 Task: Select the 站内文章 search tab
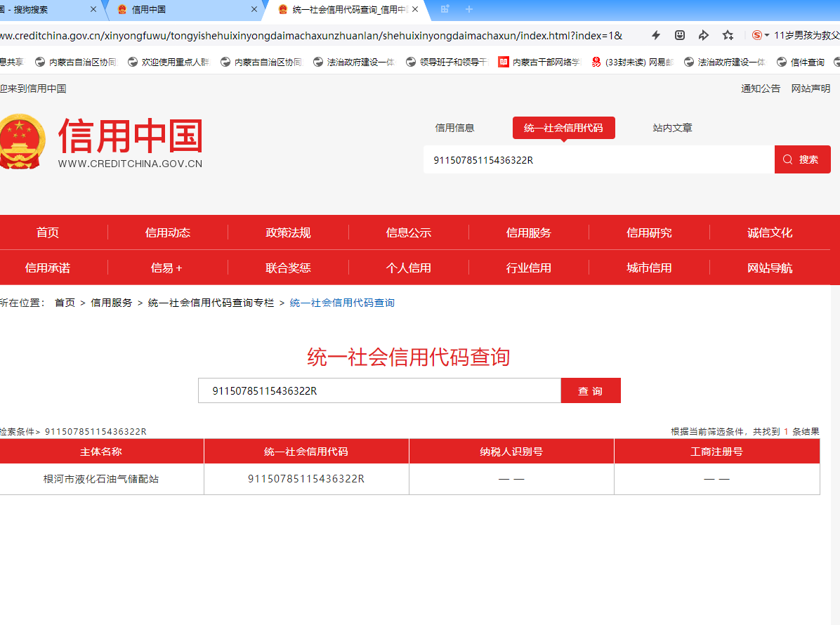click(x=672, y=128)
